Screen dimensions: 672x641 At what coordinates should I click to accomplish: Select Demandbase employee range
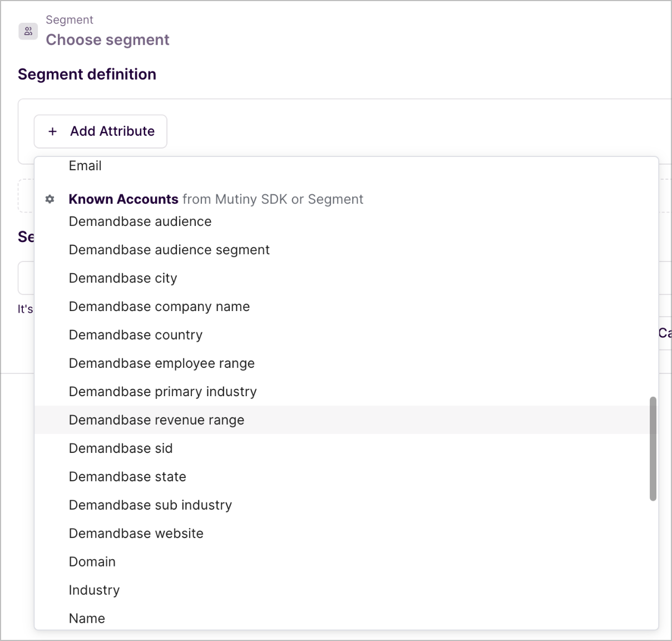point(346,363)
